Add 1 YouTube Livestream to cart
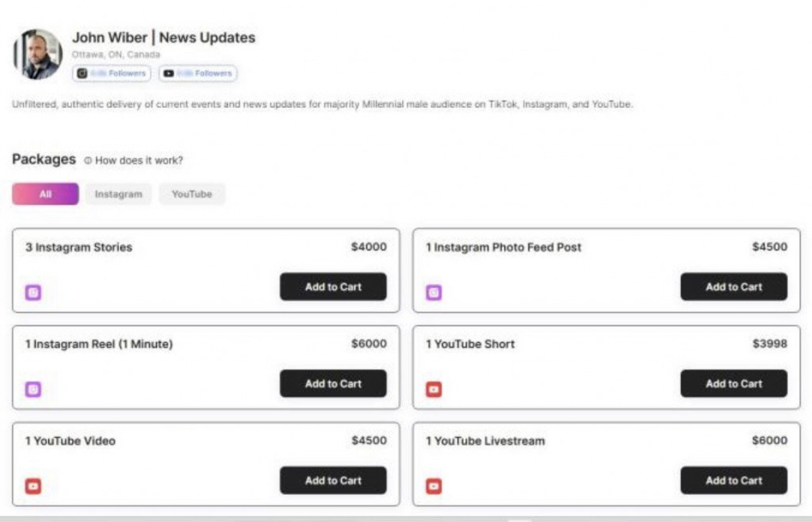Viewport: 812px width, 522px height. coord(733,480)
